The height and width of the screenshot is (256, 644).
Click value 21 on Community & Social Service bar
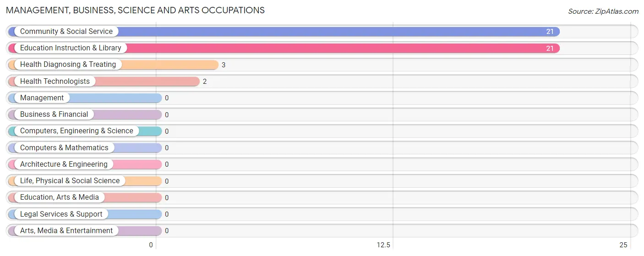[550, 32]
